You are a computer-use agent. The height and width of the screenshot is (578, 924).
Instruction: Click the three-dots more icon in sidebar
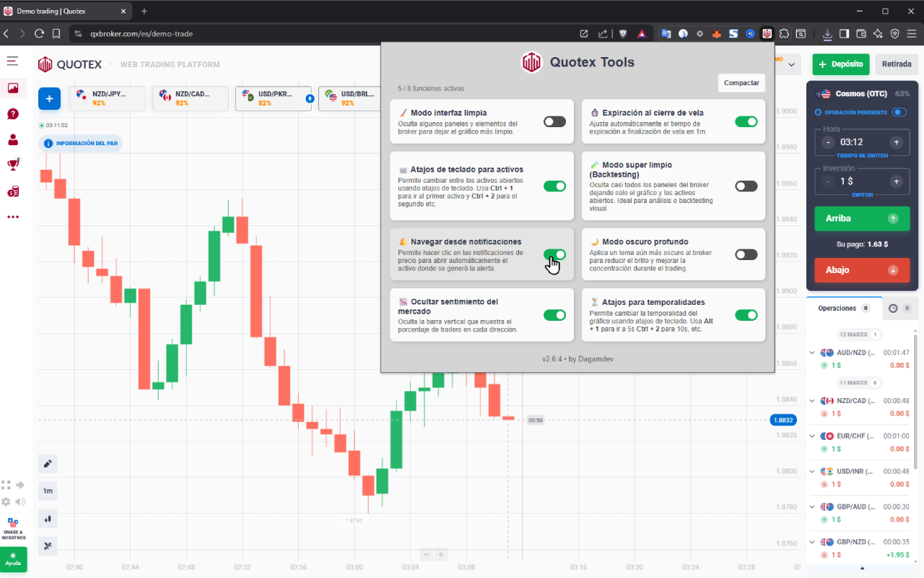(13, 217)
